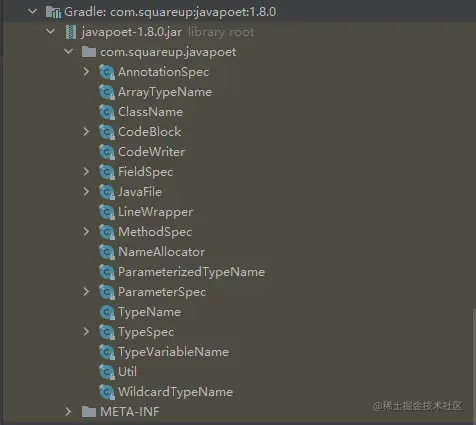This screenshot has height=425, width=476.
Task: Click the Util class icon
Action: tap(107, 372)
